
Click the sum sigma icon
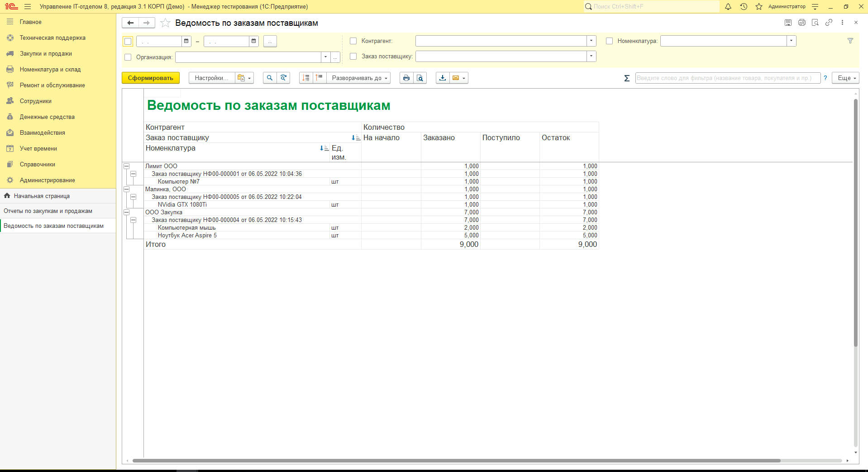(x=627, y=78)
